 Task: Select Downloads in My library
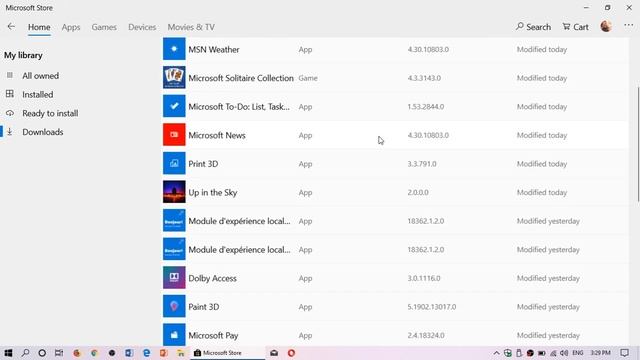(42, 132)
